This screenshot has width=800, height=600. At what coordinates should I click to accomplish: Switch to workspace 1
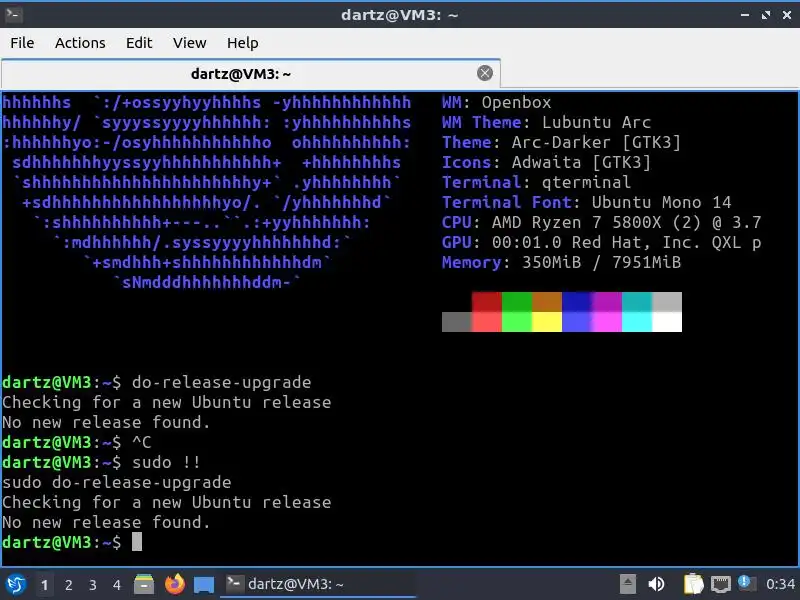[x=44, y=585]
